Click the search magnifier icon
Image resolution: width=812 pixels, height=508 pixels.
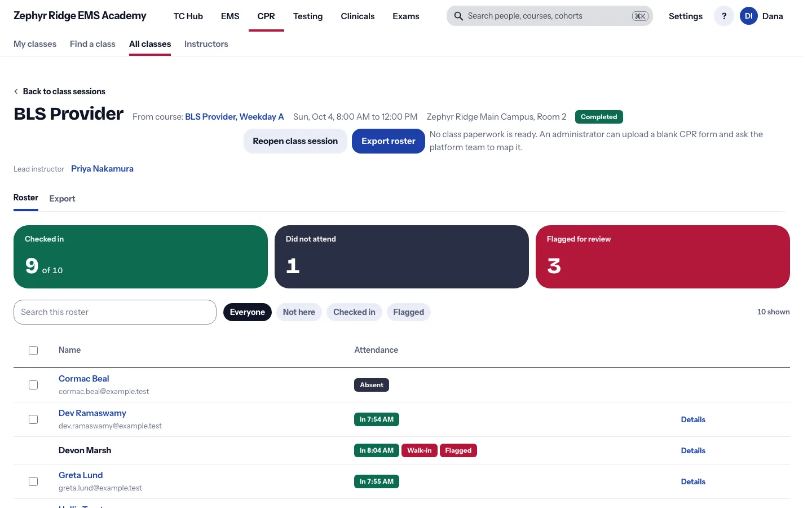[458, 16]
